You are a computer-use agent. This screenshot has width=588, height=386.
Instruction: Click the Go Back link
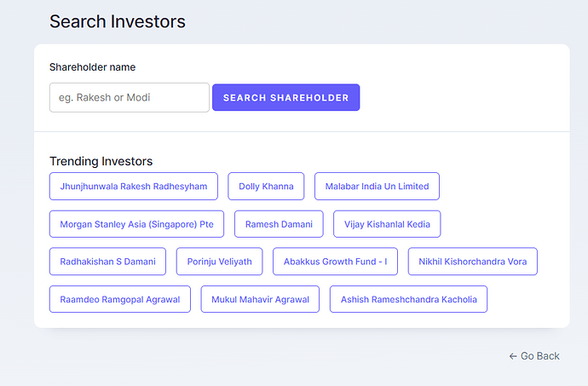[539, 355]
